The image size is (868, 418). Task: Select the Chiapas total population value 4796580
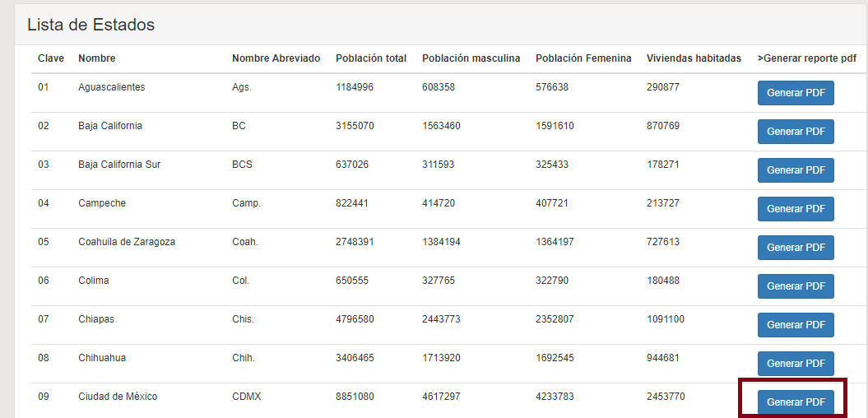355,319
